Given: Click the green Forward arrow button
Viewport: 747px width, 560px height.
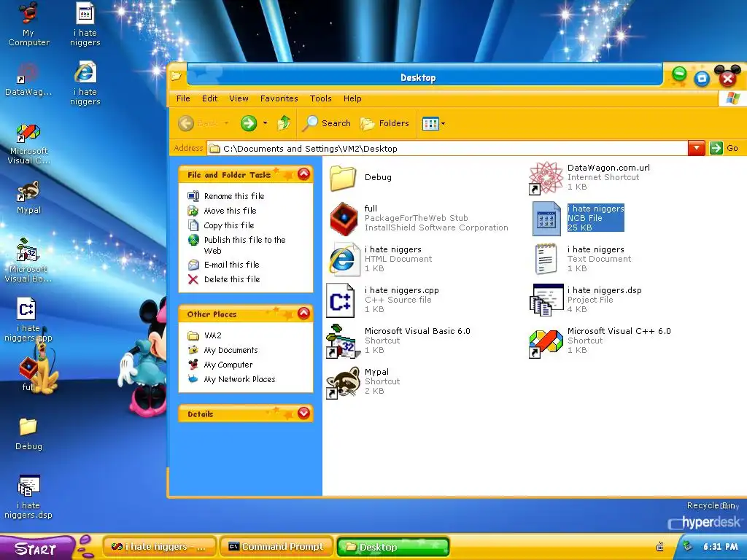Looking at the screenshot, I should 248,123.
